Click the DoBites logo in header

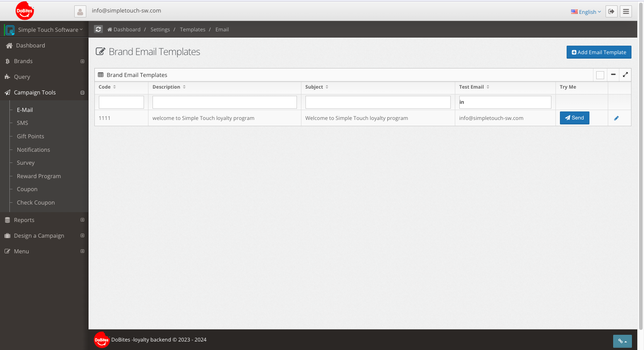25,11
